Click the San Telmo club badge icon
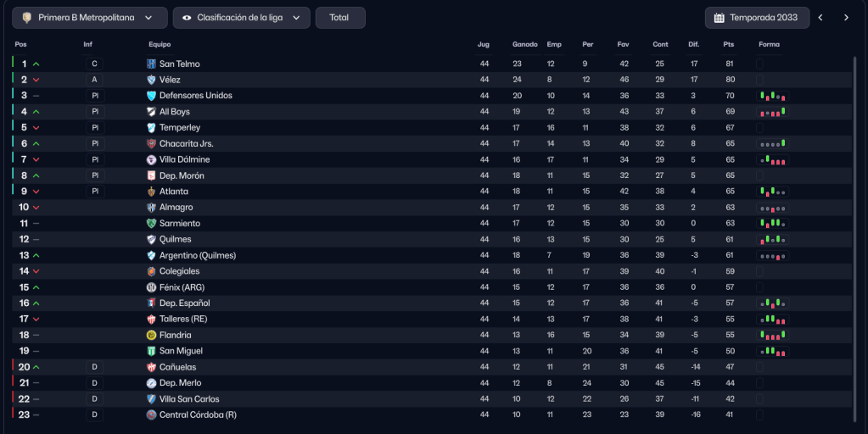The image size is (868, 434). point(151,64)
